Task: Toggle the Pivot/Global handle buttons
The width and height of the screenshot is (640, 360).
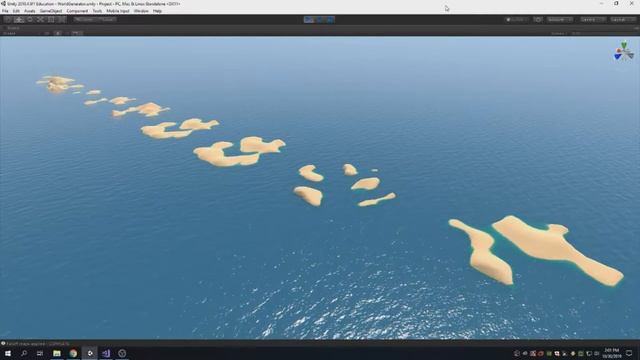Action: [95, 19]
